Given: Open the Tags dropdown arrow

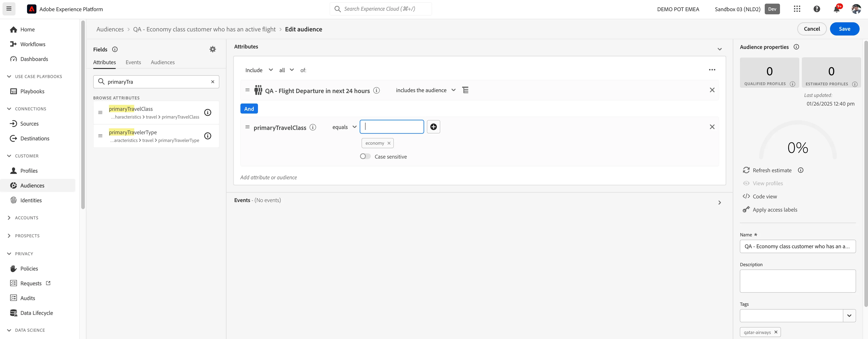Looking at the screenshot, I should 849,316.
